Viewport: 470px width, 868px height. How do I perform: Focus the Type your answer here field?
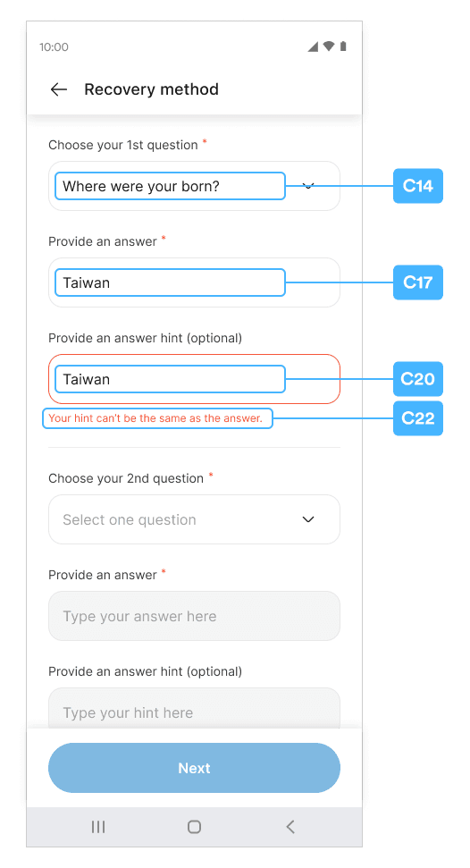click(x=194, y=616)
